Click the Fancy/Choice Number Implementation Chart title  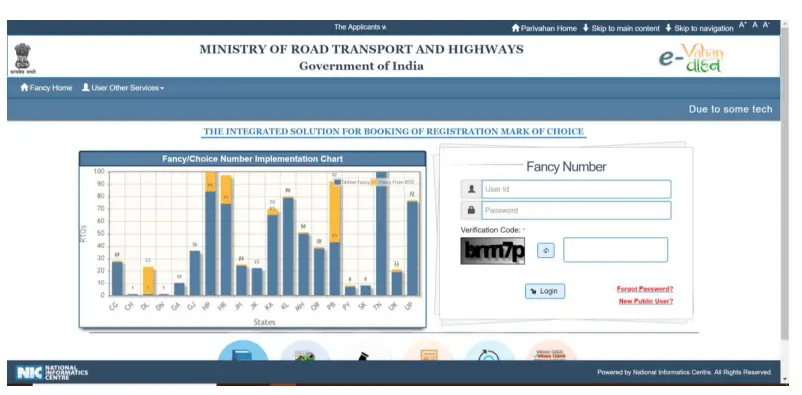(252, 159)
